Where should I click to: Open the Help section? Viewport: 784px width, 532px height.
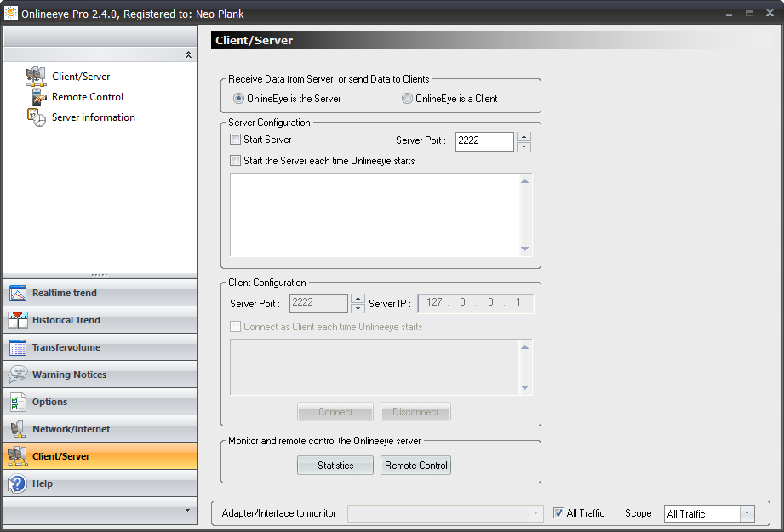[100, 483]
